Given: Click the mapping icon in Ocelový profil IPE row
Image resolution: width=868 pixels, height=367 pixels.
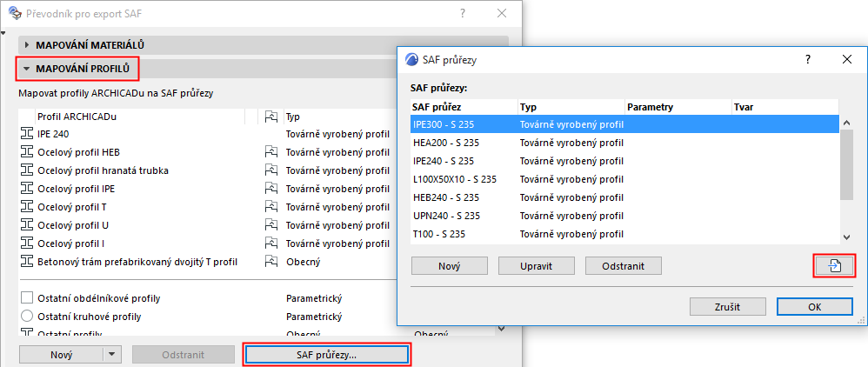Looking at the screenshot, I should pyautogui.click(x=270, y=188).
